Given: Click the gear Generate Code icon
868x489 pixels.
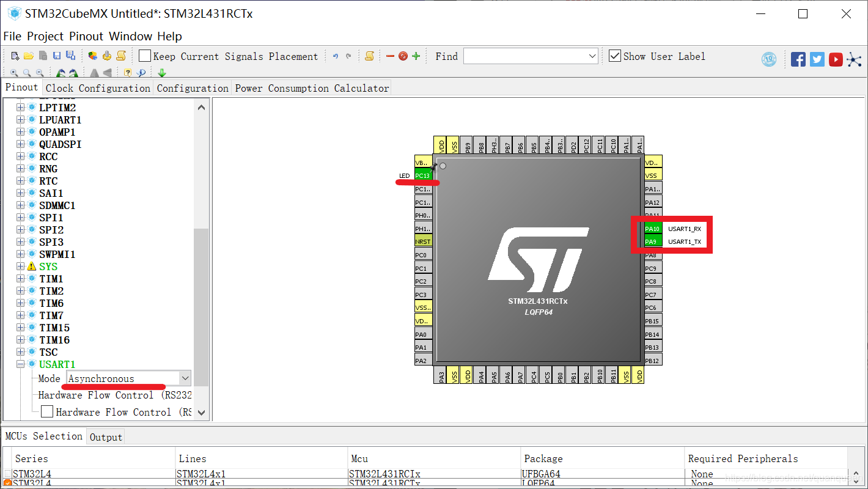Looking at the screenshot, I should pos(107,56).
